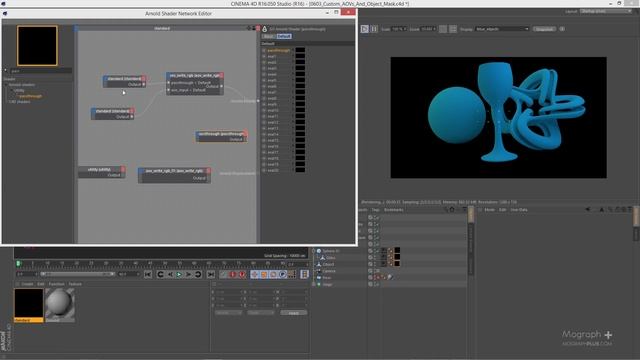Screen dimensions: 640x360
Task: Open User Data menu in Attribute Manager
Action: point(519,210)
